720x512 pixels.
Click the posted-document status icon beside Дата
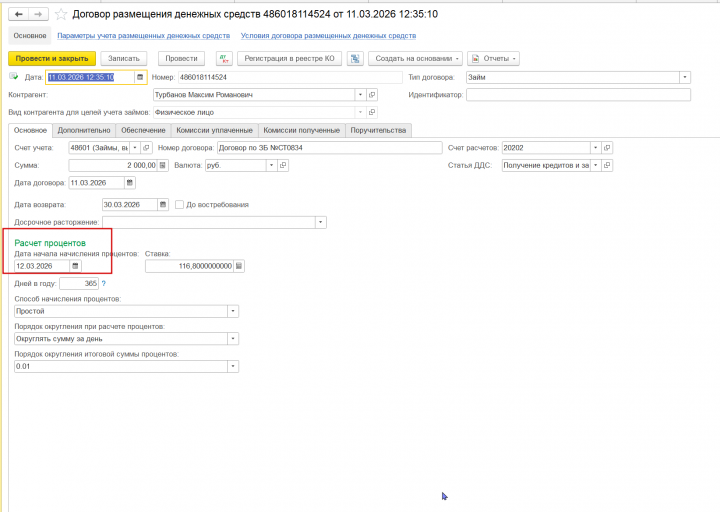coord(14,77)
